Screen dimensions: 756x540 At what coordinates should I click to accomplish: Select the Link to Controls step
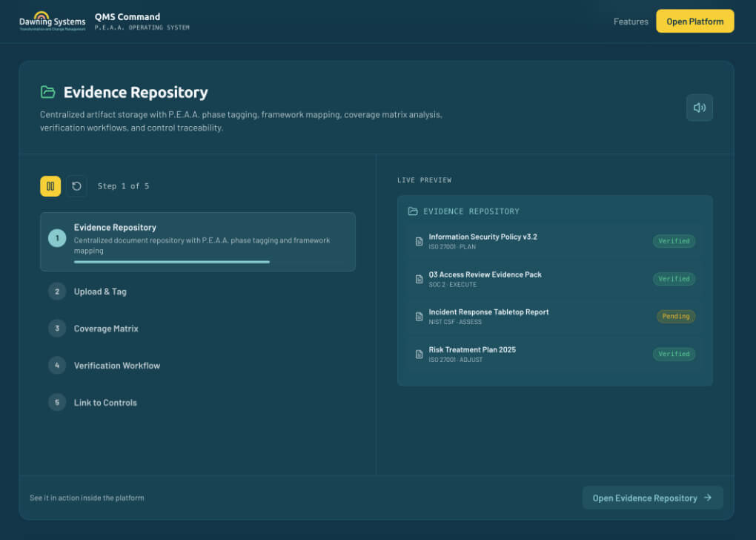[x=105, y=403]
